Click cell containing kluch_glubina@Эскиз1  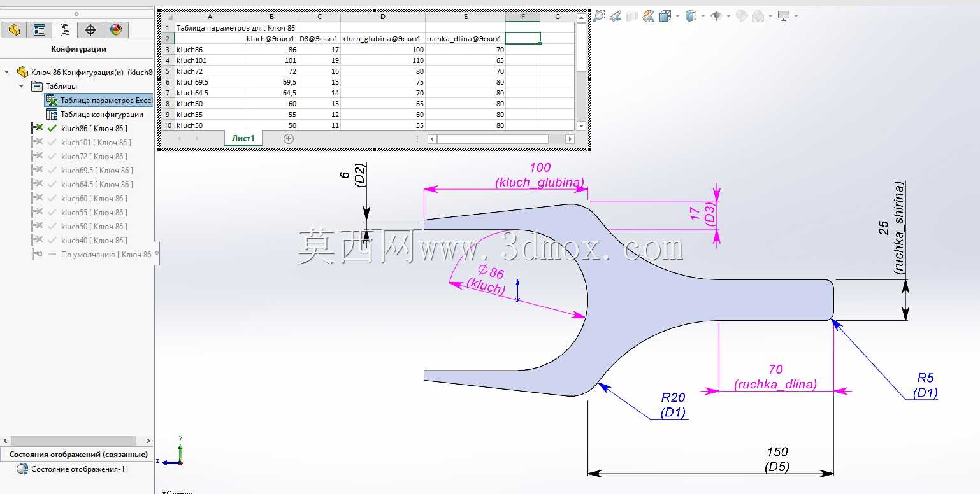pyautogui.click(x=383, y=39)
